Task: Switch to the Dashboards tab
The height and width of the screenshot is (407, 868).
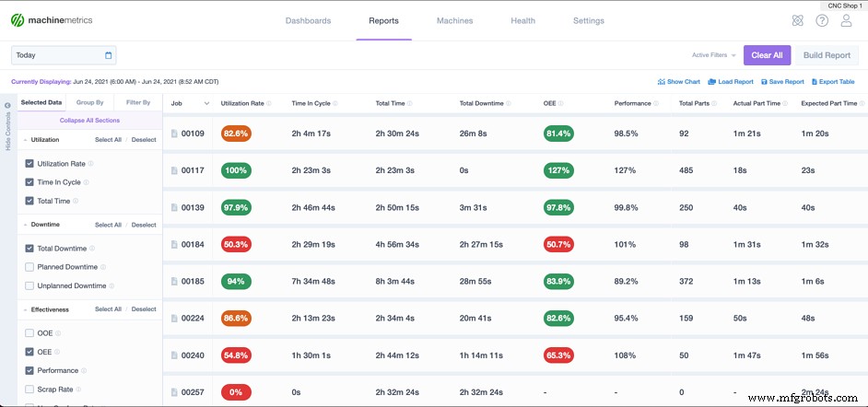Action: 308,20
